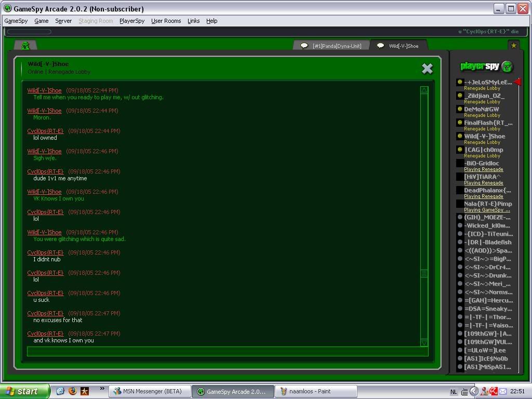Click the progress bar under the menu
Viewport: 532px width, 399px height.
29,32
